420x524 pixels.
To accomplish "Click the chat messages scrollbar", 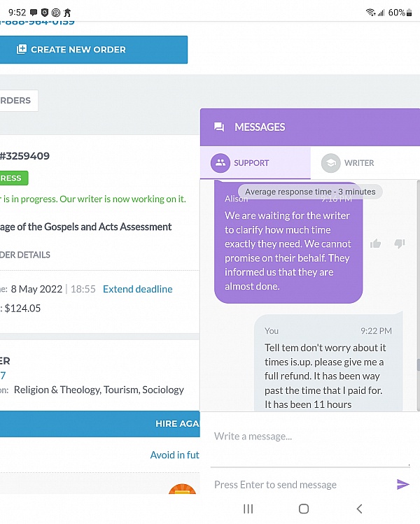I will [417, 364].
